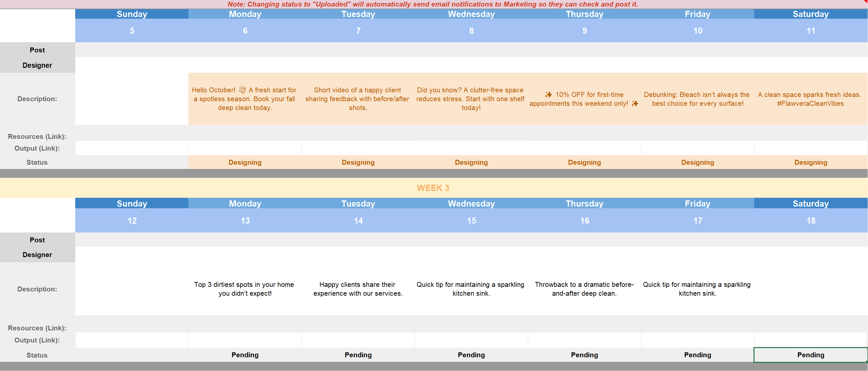Select the Hello October description cell
The height and width of the screenshot is (371, 868).
[x=245, y=99]
